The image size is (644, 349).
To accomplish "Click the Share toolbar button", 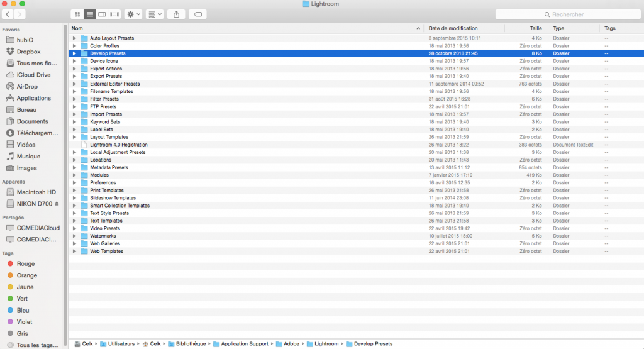I will coord(176,14).
